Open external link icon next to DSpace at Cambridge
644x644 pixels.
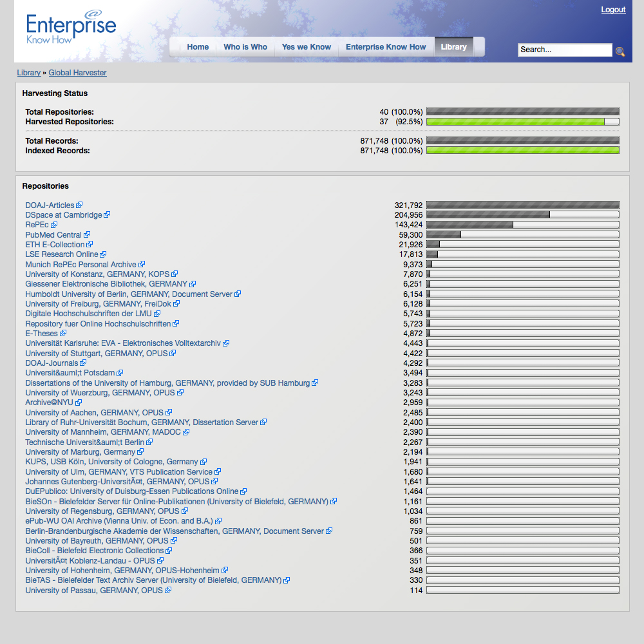[x=107, y=215]
